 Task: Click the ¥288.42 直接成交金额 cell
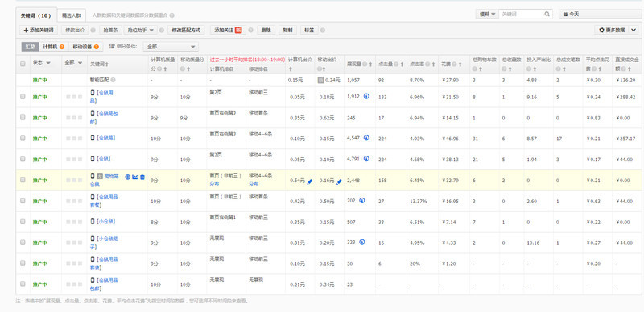[x=625, y=97]
